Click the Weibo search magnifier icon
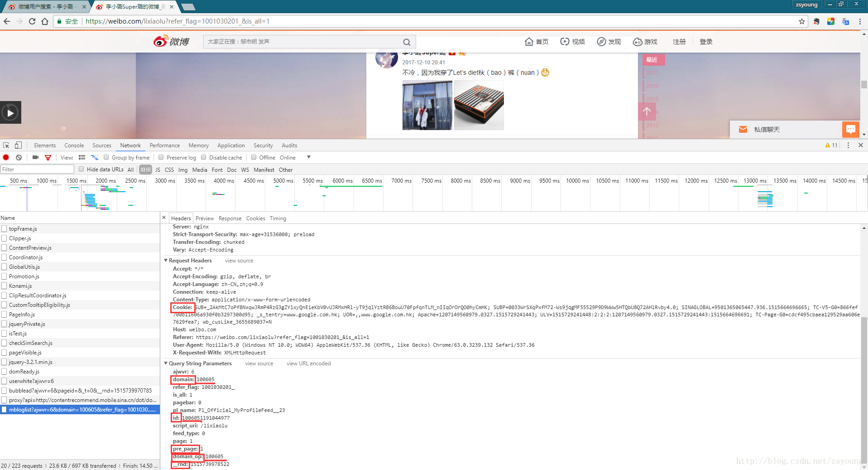 click(x=407, y=42)
